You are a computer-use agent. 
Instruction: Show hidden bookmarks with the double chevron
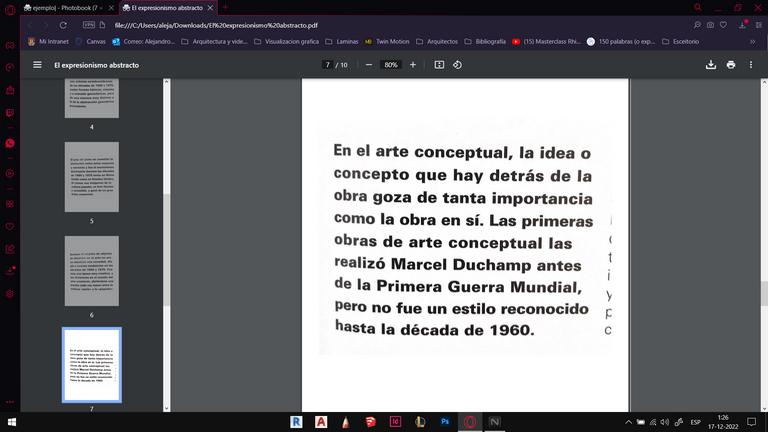(753, 42)
